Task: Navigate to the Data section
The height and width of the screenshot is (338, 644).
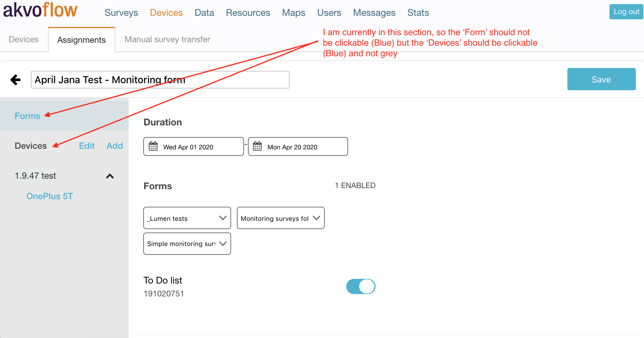Action: tap(204, 13)
